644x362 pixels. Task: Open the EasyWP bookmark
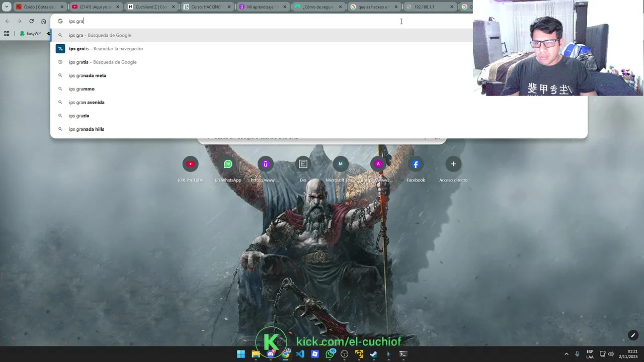coord(30,34)
